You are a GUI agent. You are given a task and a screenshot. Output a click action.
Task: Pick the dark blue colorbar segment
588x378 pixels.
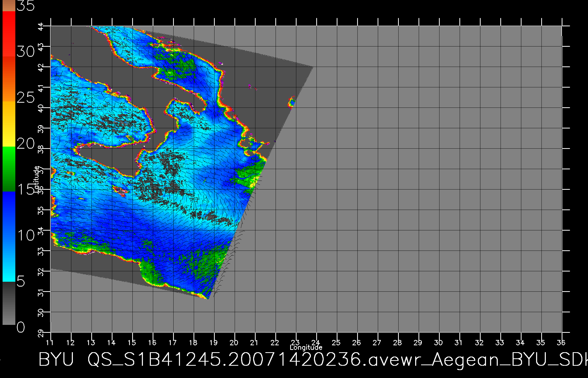[x=9, y=214]
